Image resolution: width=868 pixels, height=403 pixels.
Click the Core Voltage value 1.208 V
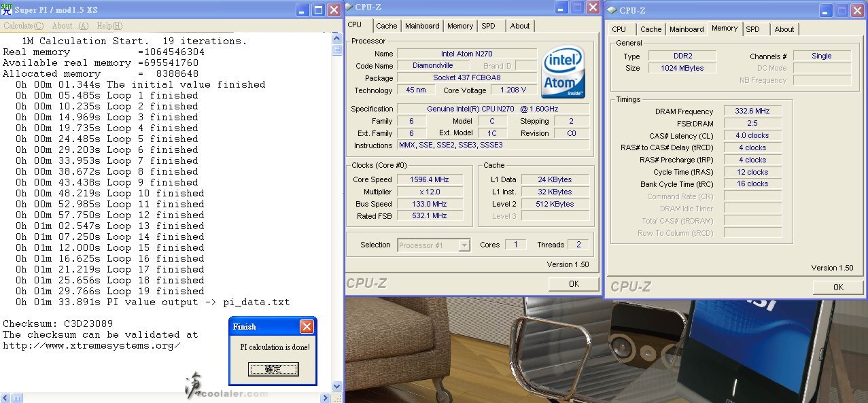[x=515, y=90]
